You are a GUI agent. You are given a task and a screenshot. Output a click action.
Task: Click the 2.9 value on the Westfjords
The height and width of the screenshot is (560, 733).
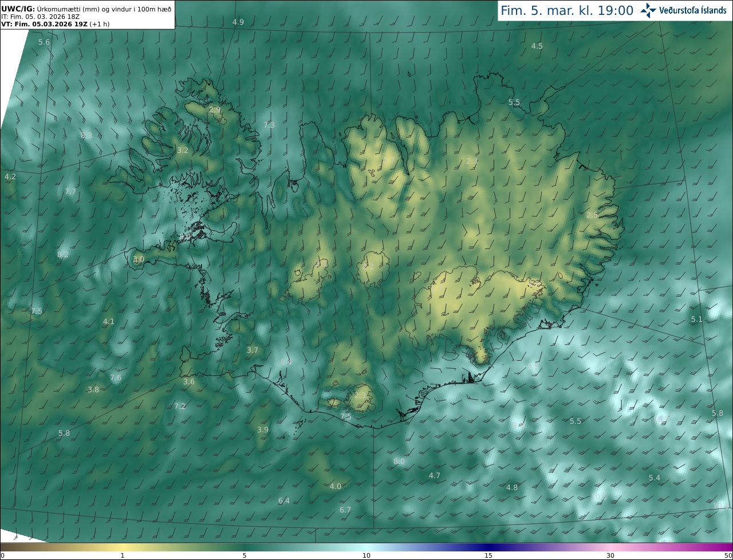pyautogui.click(x=215, y=109)
